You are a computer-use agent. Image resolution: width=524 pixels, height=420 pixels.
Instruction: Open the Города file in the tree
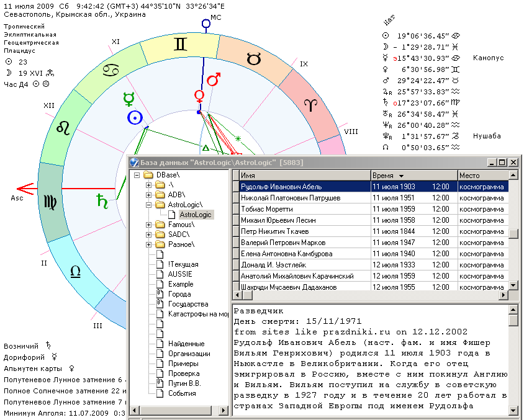point(180,294)
